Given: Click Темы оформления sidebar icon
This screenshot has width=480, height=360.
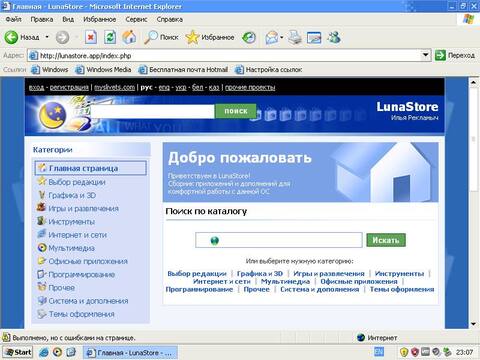Looking at the screenshot, I should coord(42,313).
